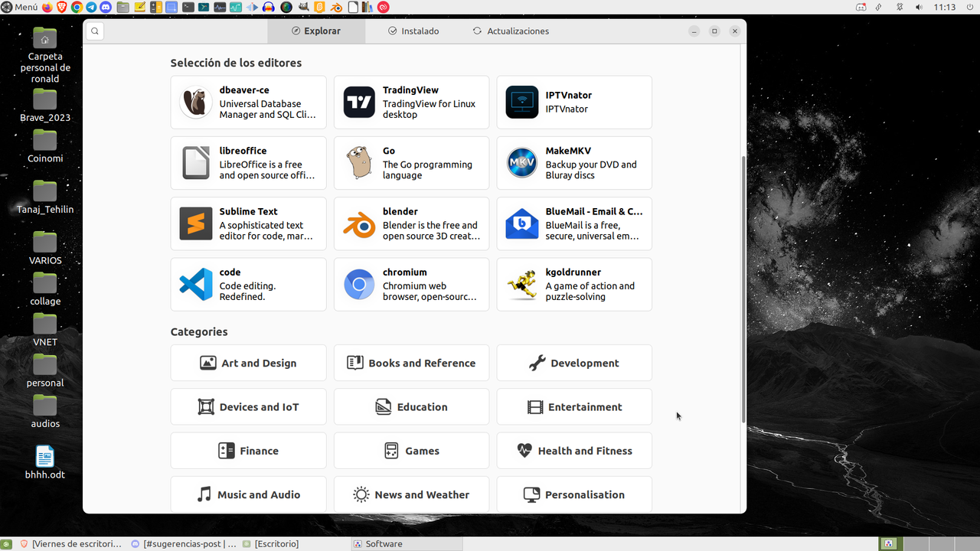
Task: Select the bhhh.odt document on desktop
Action: pos(45,462)
